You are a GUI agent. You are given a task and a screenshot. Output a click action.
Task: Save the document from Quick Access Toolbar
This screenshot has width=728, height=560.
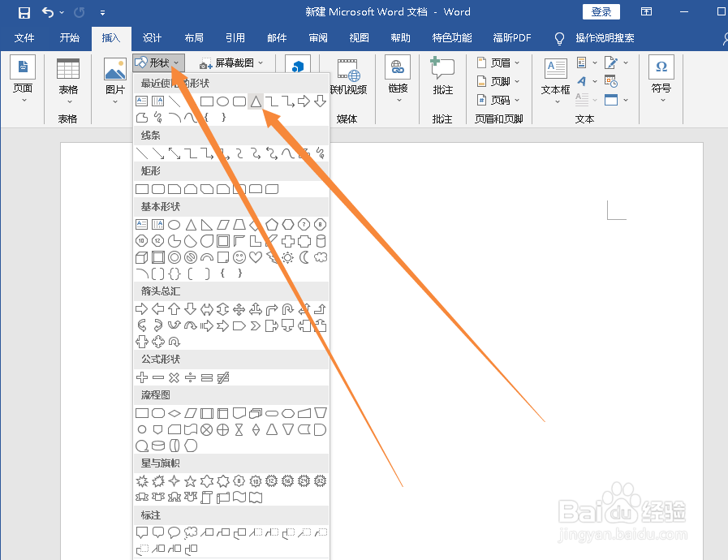tap(24, 12)
